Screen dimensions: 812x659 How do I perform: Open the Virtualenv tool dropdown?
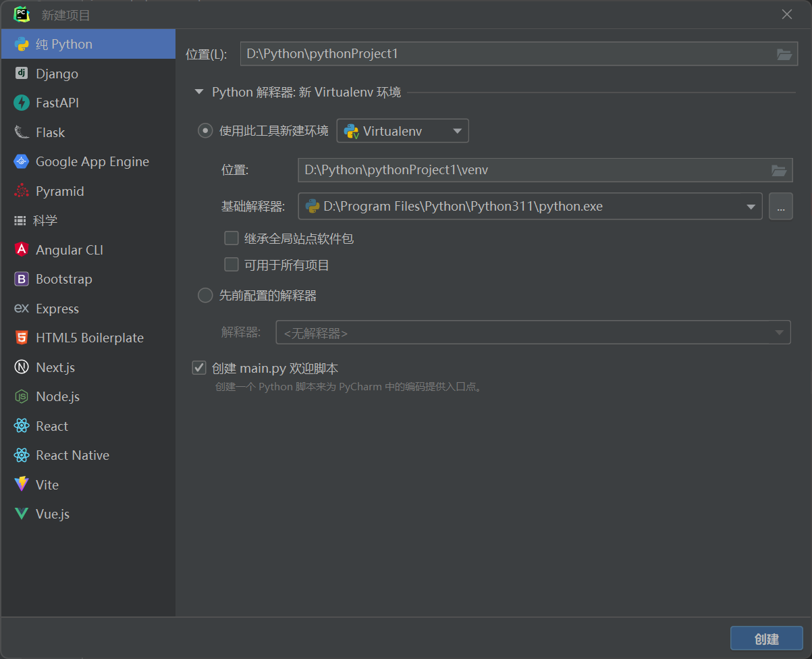[402, 131]
